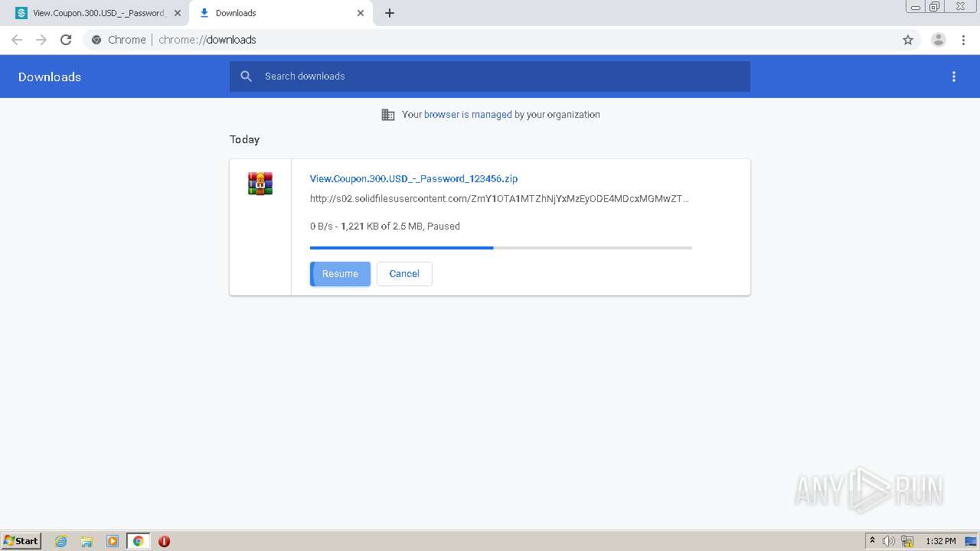Click the chrome://downloads address bar

coord(490,40)
